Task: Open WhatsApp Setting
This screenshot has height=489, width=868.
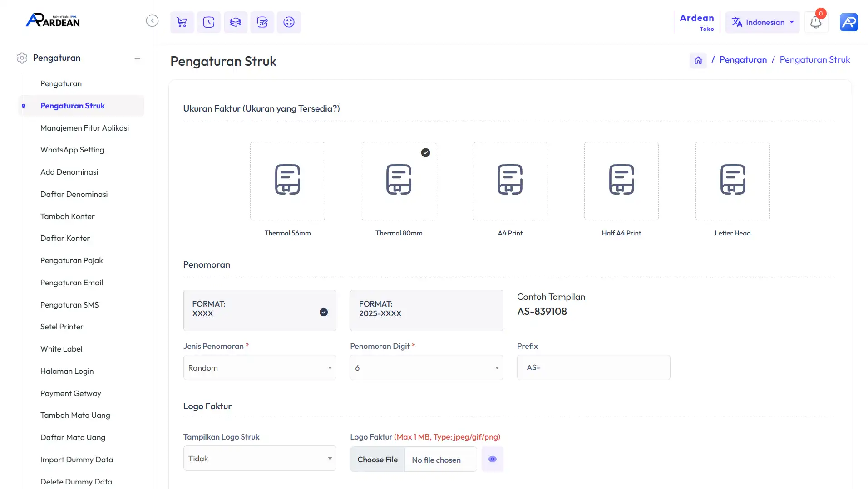Action: coord(72,150)
